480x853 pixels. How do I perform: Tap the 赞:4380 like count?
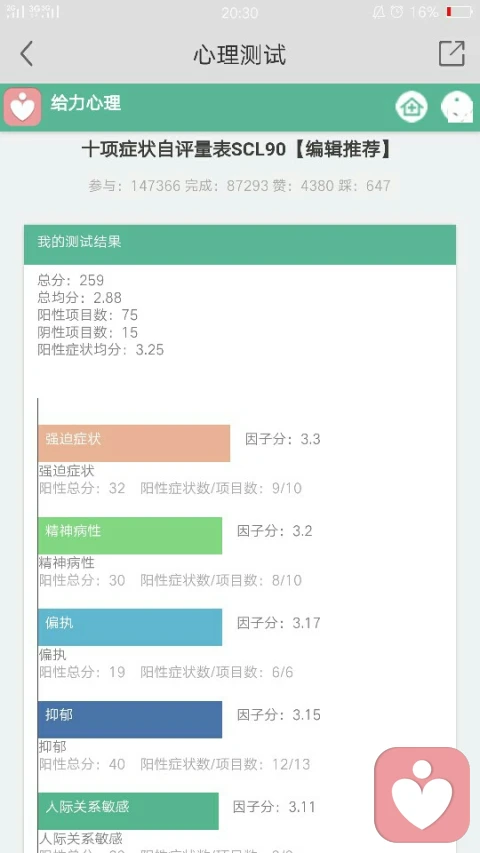[x=311, y=186]
